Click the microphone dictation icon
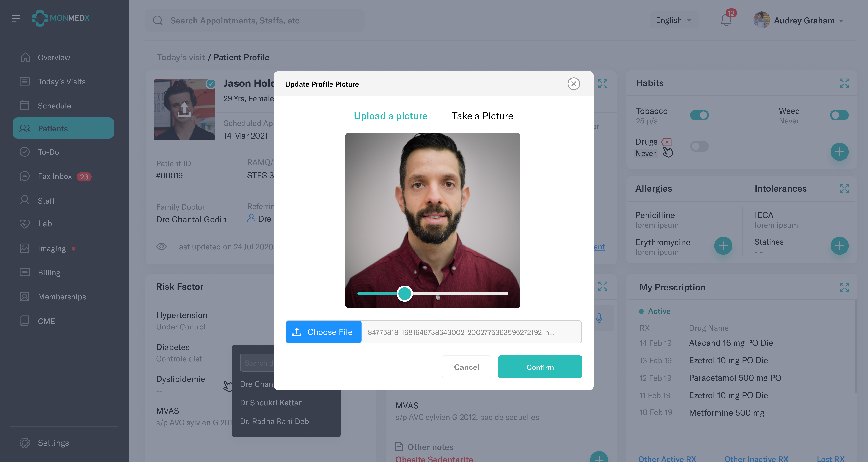Screen dimensions: 868x462 pyautogui.click(x=599, y=318)
